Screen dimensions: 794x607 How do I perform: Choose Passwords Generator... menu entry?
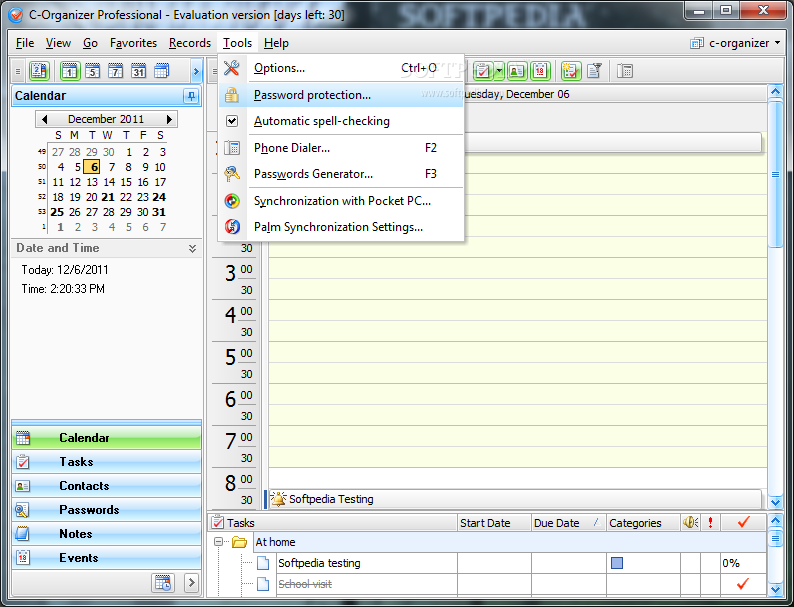(341, 174)
